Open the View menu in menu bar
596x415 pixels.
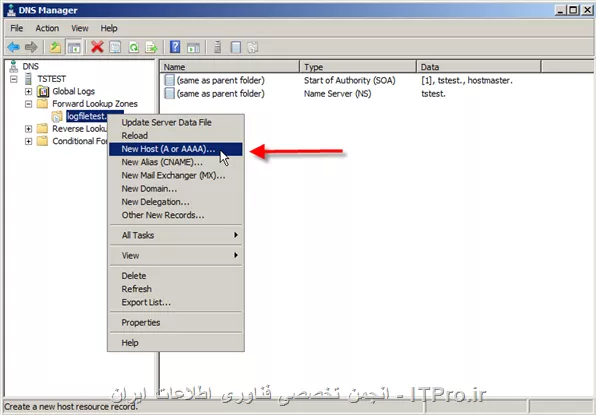(80, 28)
